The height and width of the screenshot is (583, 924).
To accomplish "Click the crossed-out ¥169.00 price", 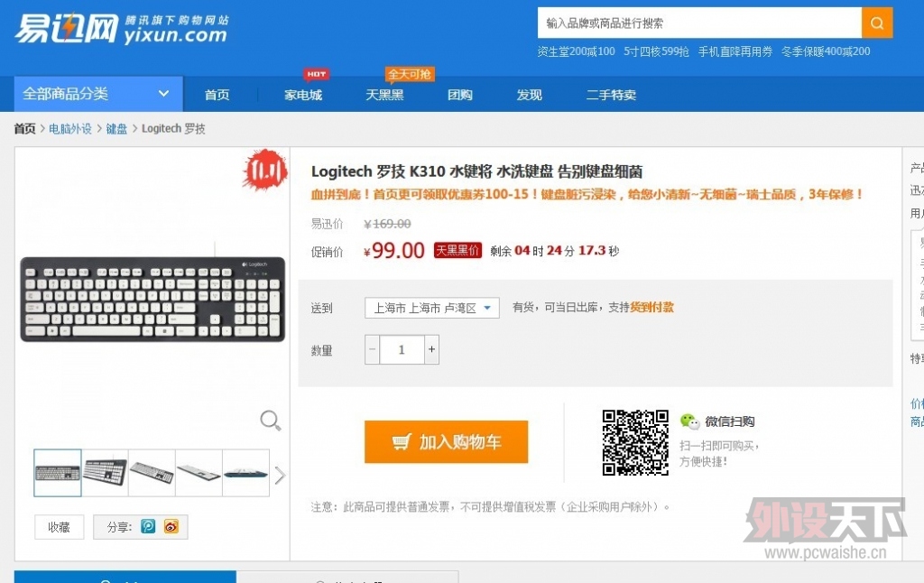I will tap(387, 224).
